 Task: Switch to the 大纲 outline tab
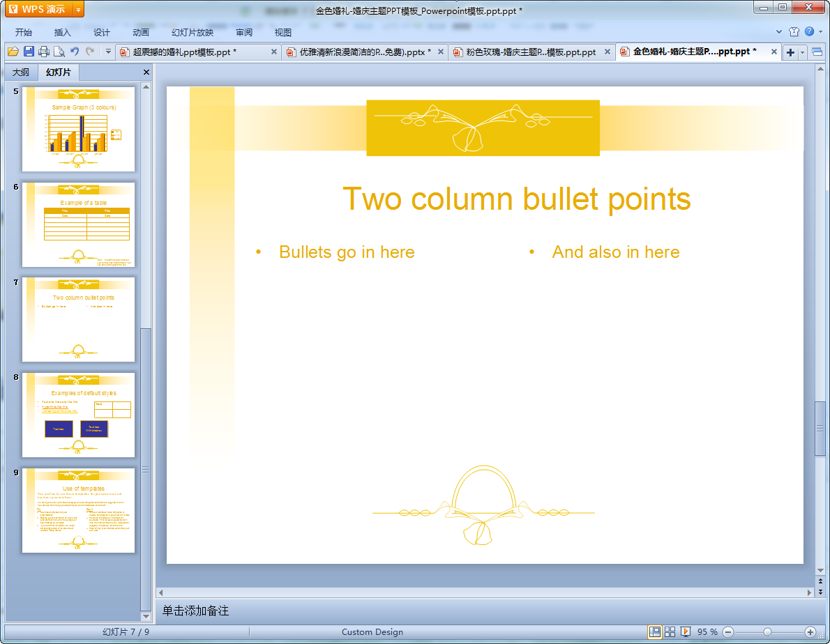(21, 72)
